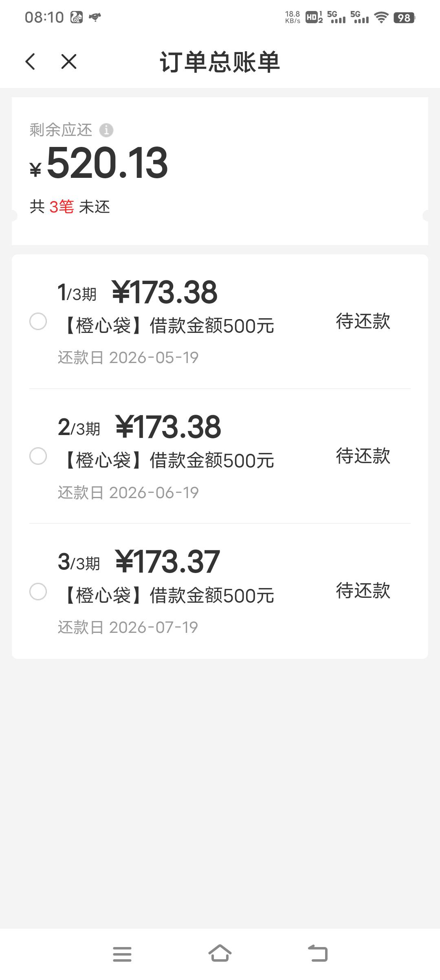The image size is (440, 980).
Task: Tap the WiFi status icon
Action: pos(381,17)
